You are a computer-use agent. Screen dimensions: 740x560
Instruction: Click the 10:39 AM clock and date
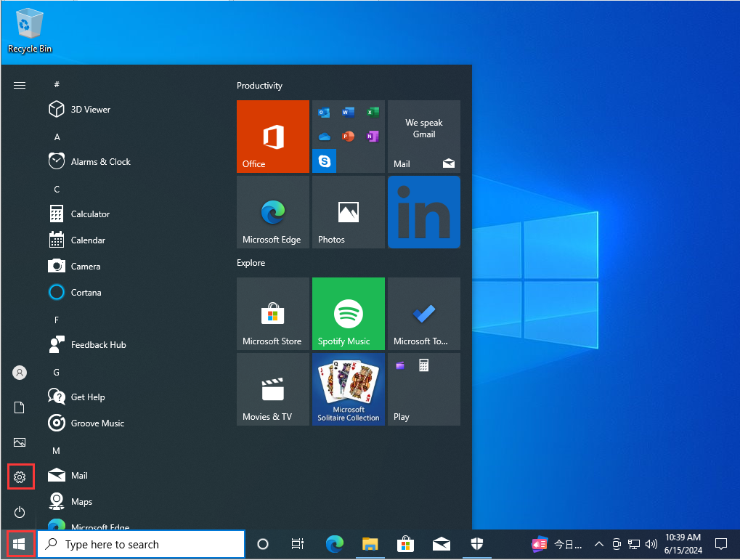[683, 544]
